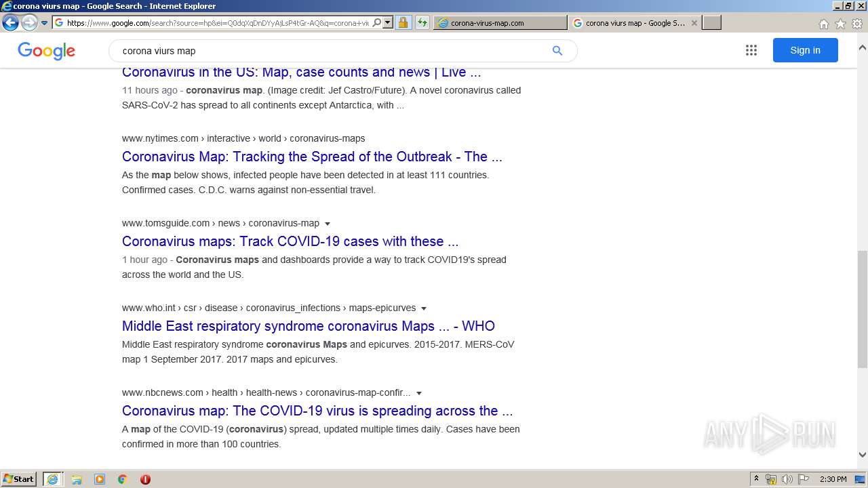Show hidden system tray icons
868x488 pixels.
click(757, 479)
